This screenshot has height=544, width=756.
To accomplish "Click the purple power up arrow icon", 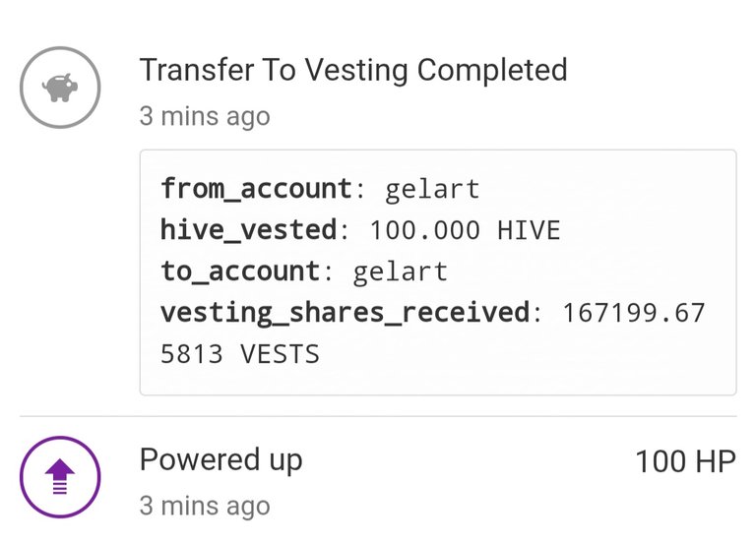I will pyautogui.click(x=60, y=477).
